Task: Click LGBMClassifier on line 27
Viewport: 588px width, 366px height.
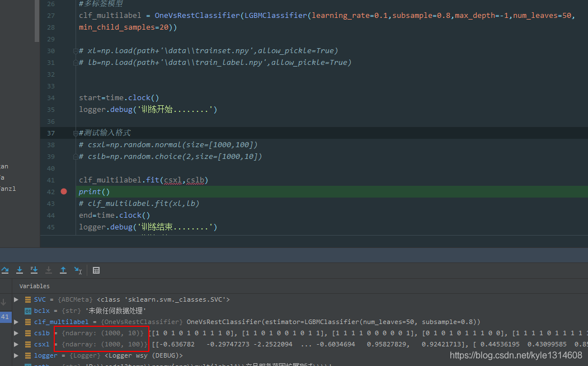Action: pos(276,15)
